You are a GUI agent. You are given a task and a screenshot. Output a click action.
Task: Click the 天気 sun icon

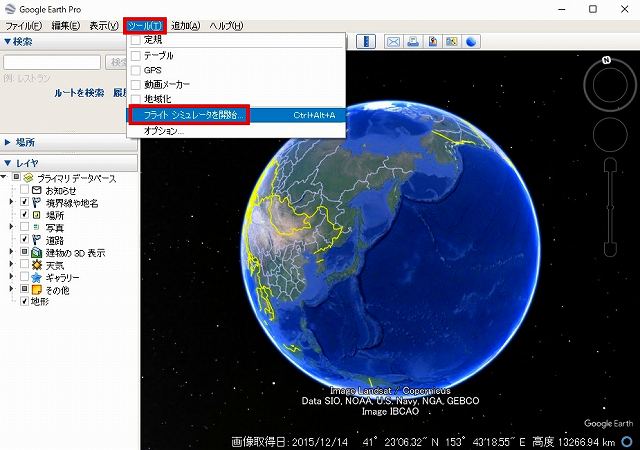pos(37,265)
